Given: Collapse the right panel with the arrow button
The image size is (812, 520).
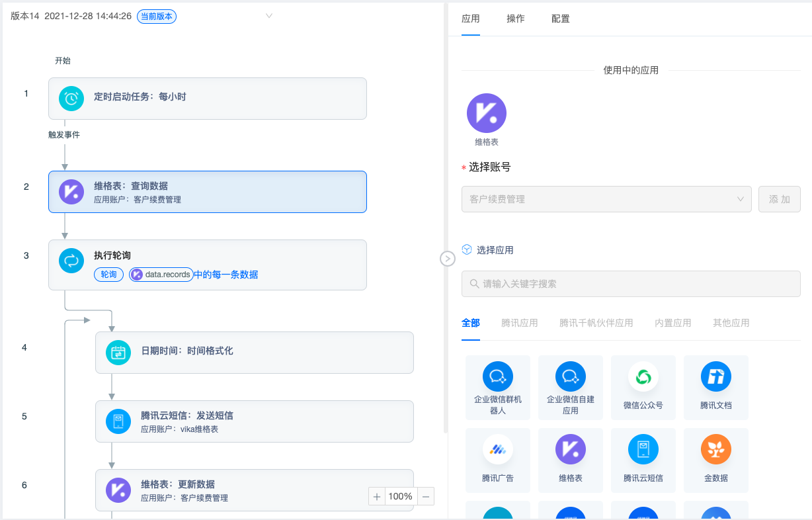Looking at the screenshot, I should pyautogui.click(x=448, y=259).
